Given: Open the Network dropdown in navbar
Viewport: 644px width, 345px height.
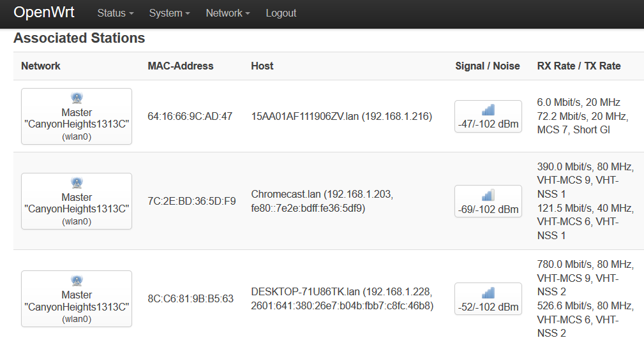Looking at the screenshot, I should pos(227,13).
